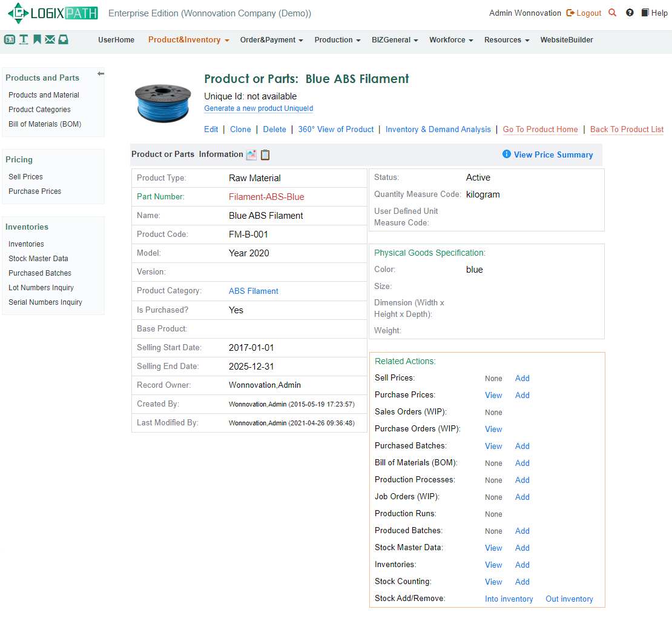
Task: Click Into inventory for Stock Add/Remove
Action: pos(509,599)
